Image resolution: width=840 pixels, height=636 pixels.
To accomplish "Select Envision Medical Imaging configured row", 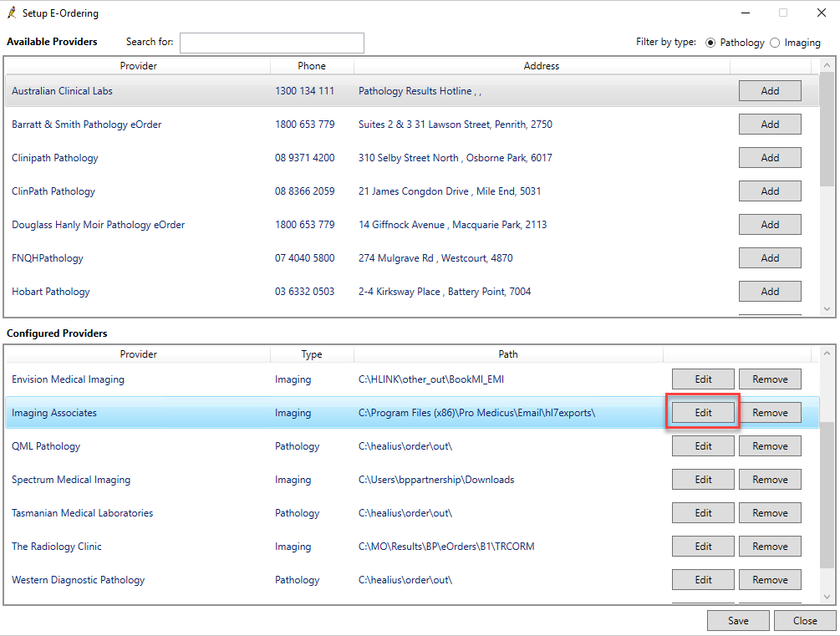I will pos(413,379).
